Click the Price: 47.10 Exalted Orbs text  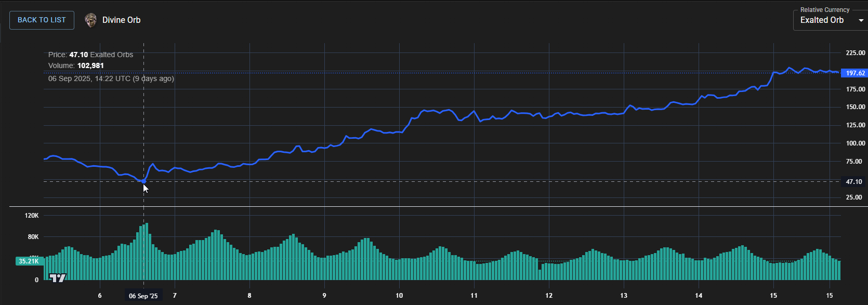91,55
